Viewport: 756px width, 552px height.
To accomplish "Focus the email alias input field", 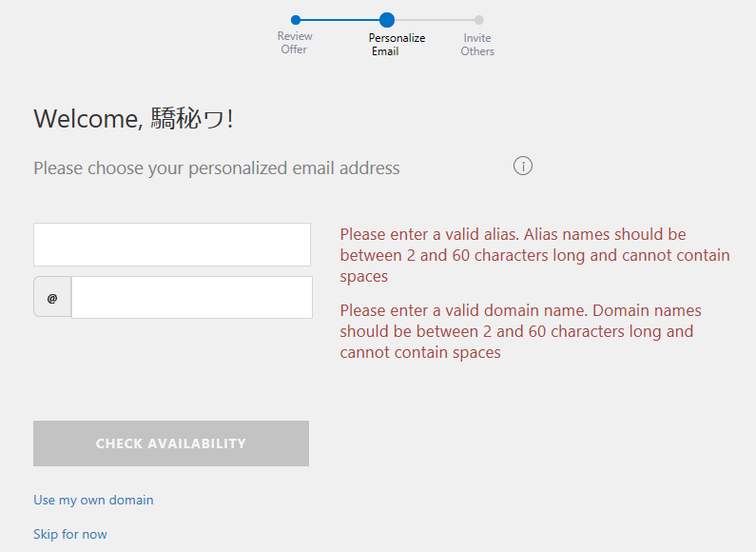I will (x=172, y=245).
